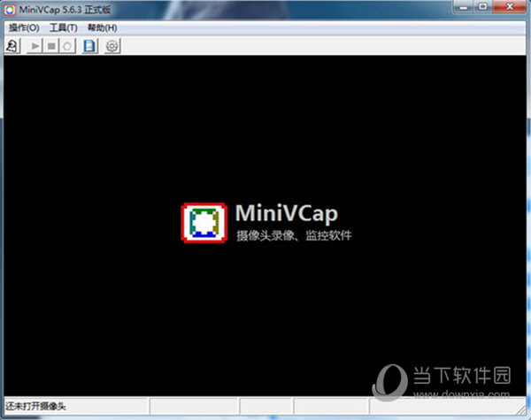Open the 操作(O) menu
The image size is (531, 420).
point(24,27)
